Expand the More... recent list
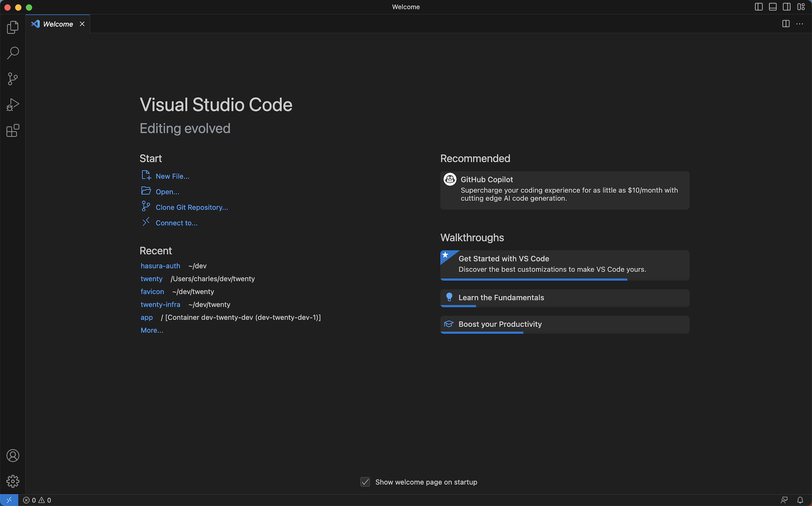812x506 pixels. (152, 330)
